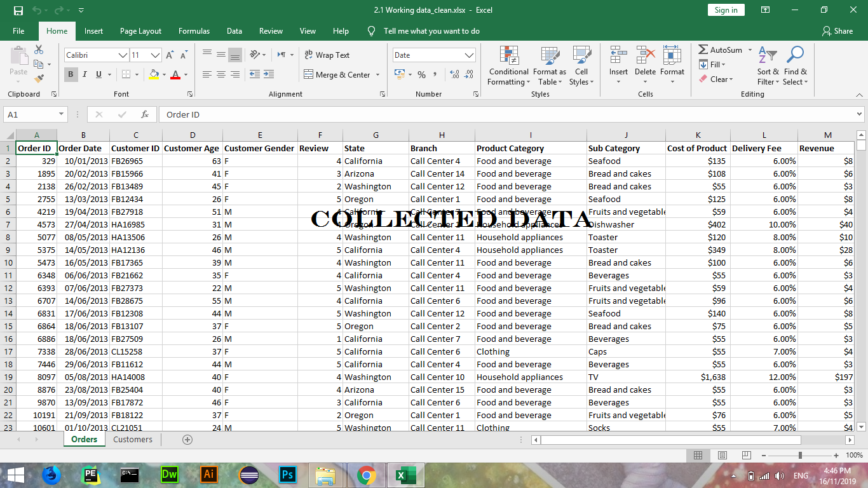
Task: Add a new sheet with plus icon
Action: point(187,440)
